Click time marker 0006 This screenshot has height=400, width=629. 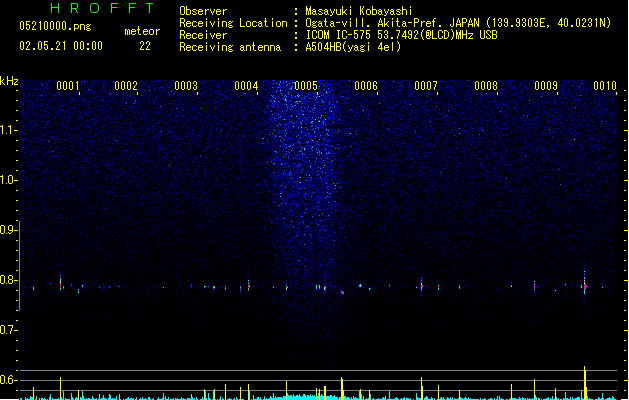tap(366, 86)
